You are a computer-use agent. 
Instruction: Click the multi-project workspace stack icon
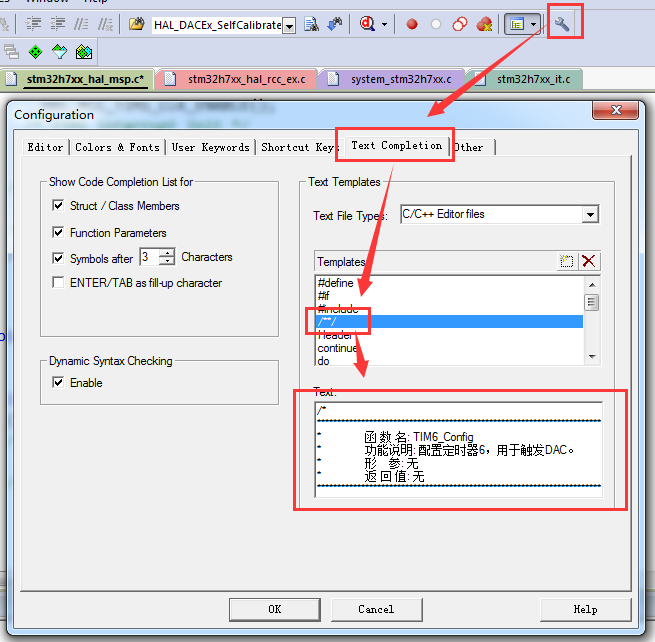tap(11, 52)
